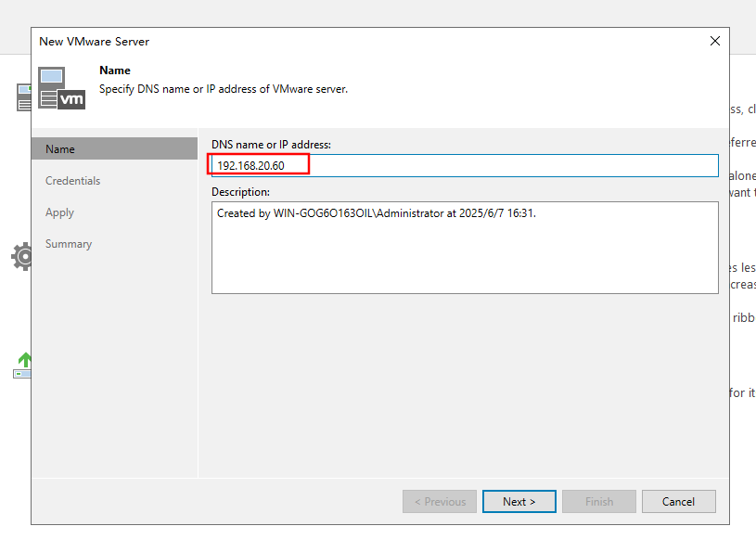Screen dimensions: 756x552
Task: Select the Summary wizard step
Action: [69, 244]
